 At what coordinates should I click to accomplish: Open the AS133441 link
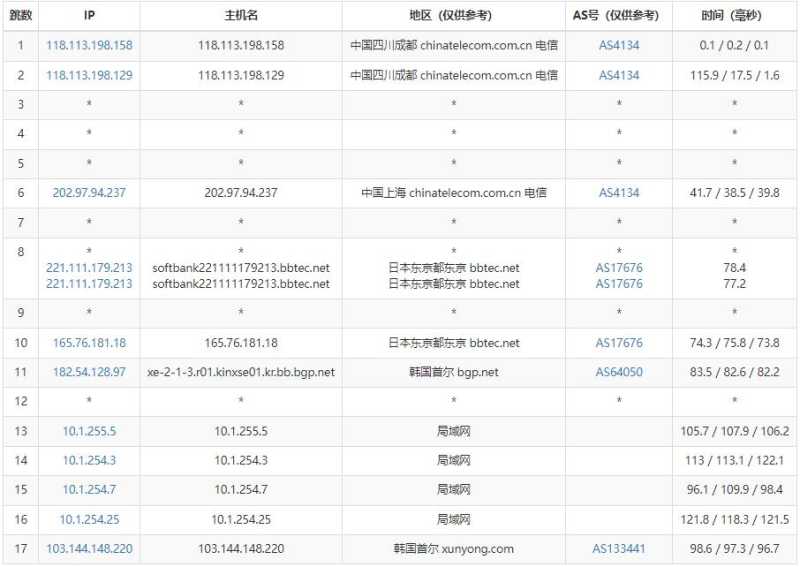coord(619,549)
